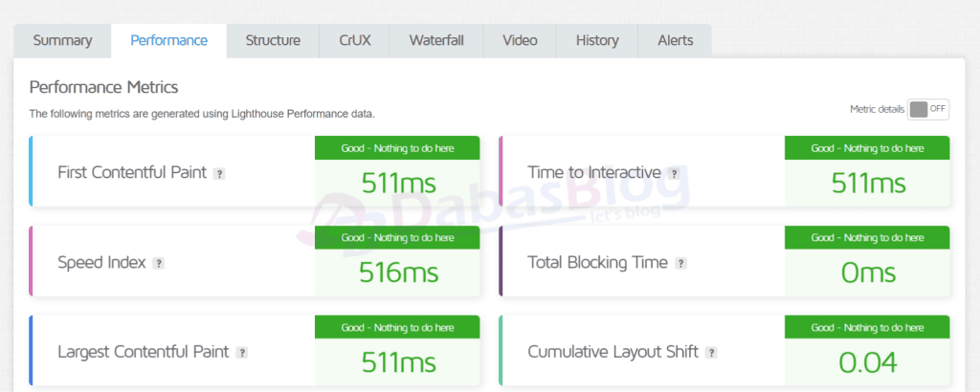Click the First Contentful Paint label
This screenshot has height=392, width=980.
132,172
